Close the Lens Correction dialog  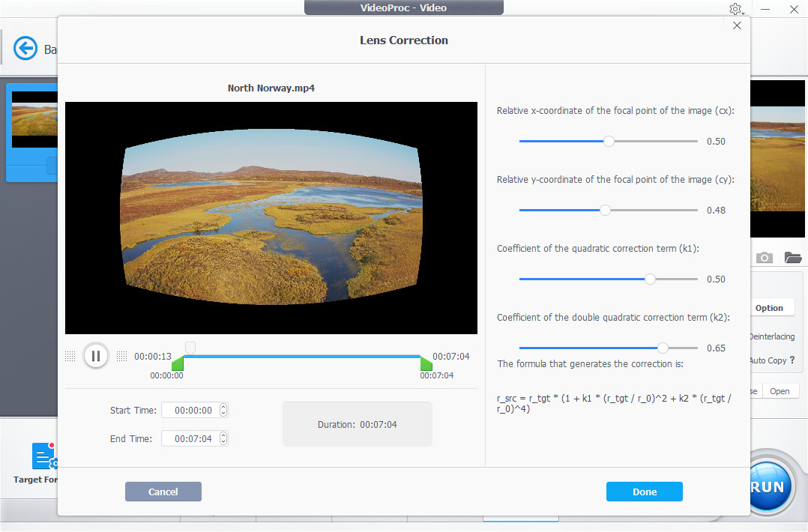pyautogui.click(x=737, y=25)
